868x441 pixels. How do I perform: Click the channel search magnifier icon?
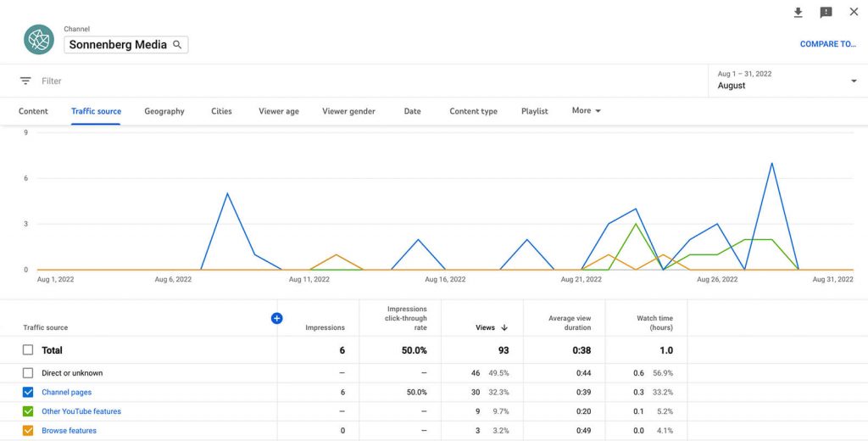coord(177,45)
